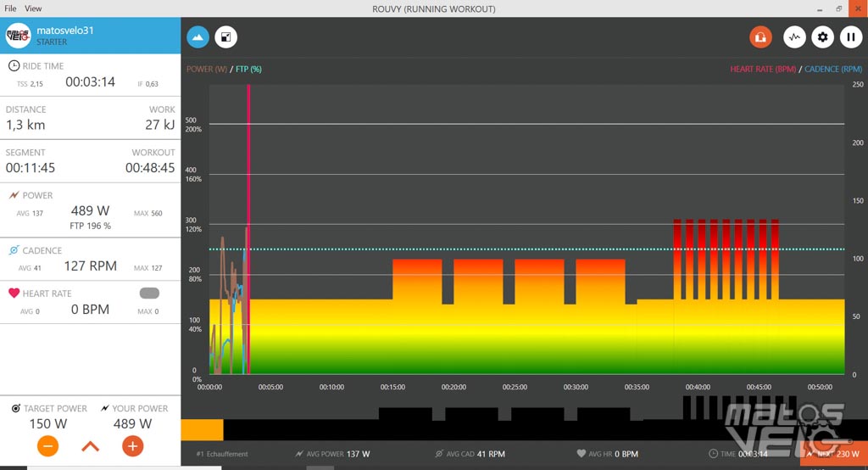
Task: Click the status bar heart icon
Action: pyautogui.click(x=581, y=453)
